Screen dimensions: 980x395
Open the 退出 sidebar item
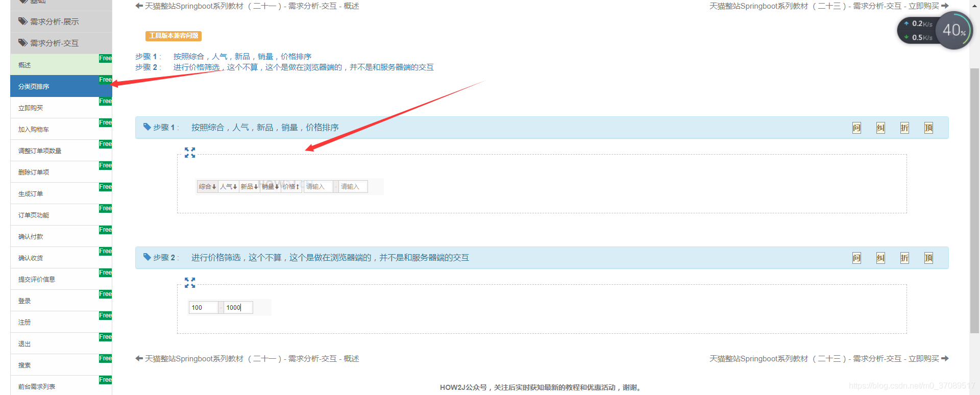[x=61, y=343]
